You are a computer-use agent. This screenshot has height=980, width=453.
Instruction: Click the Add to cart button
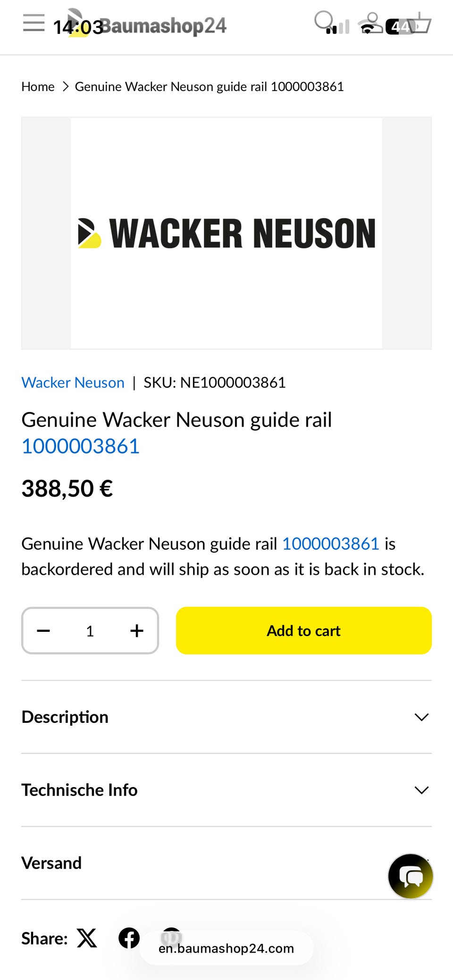coord(304,631)
